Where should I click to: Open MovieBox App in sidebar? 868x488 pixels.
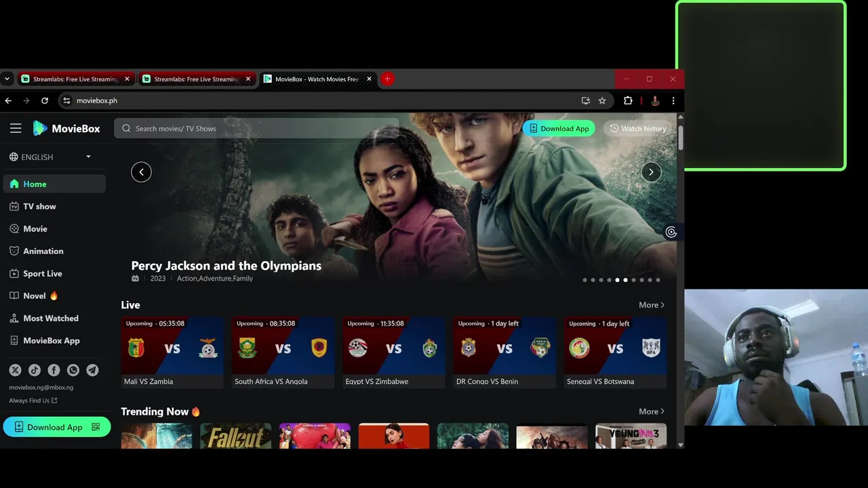click(54, 340)
